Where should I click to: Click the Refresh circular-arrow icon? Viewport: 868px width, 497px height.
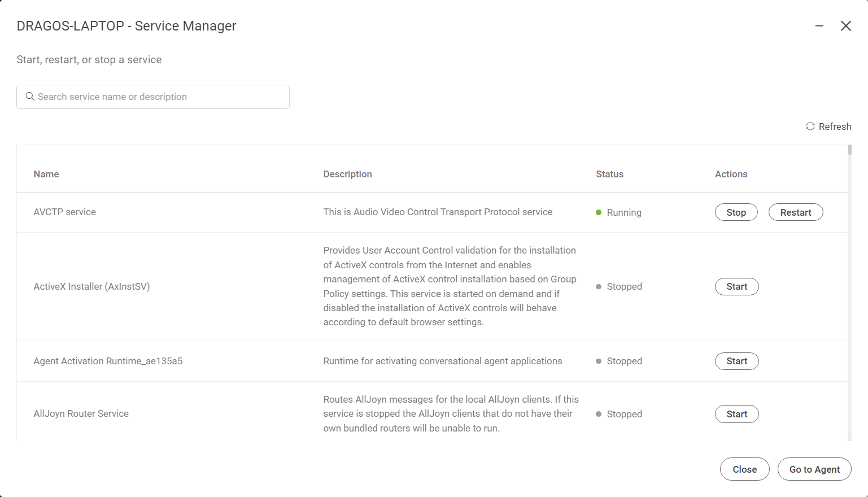point(810,127)
